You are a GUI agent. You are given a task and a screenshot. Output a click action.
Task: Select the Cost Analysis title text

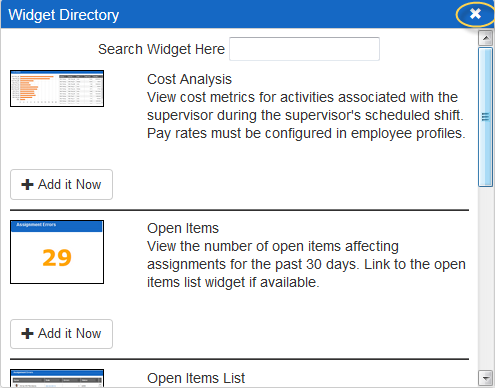189,79
